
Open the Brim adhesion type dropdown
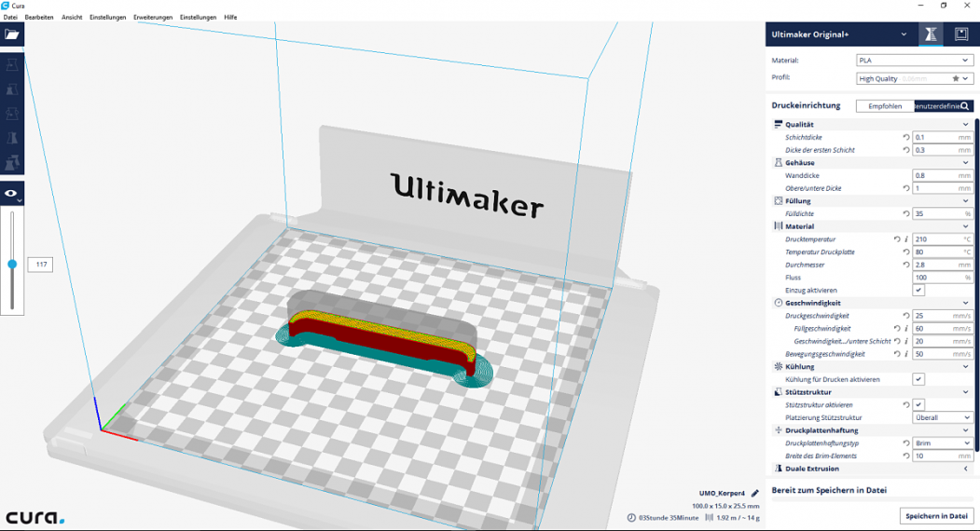point(943,442)
